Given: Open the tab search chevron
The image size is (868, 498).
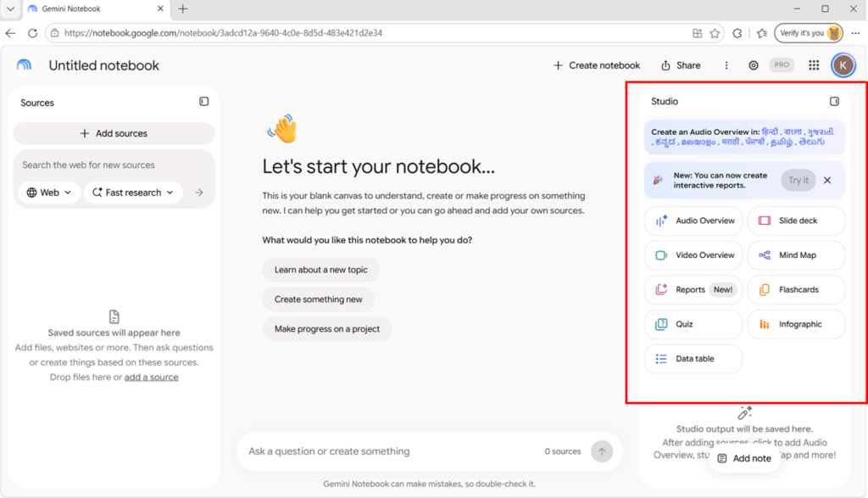Looking at the screenshot, I should (10, 8).
